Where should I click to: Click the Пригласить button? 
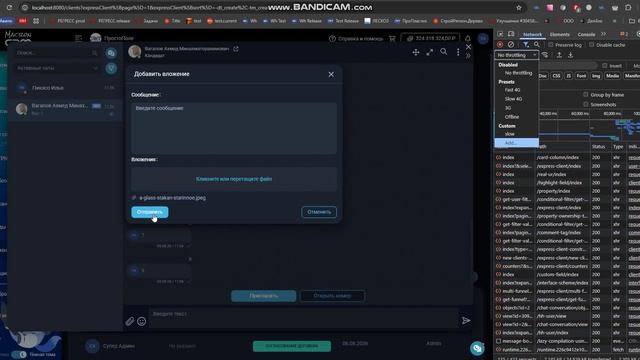coord(264,296)
